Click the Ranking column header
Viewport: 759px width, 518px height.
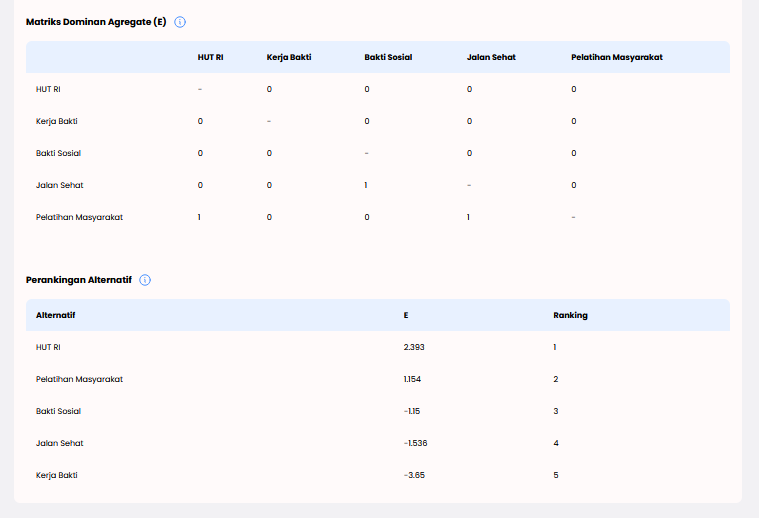[x=570, y=315]
